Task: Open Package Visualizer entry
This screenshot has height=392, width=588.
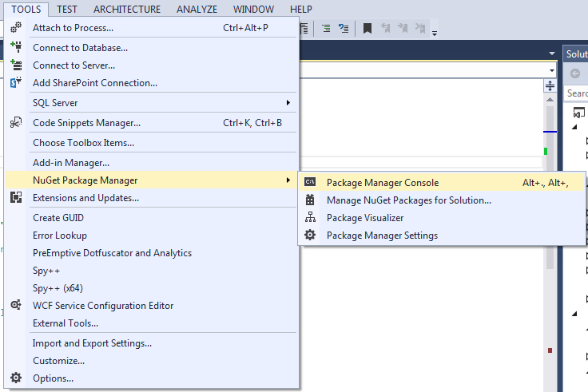Action: click(x=442, y=218)
